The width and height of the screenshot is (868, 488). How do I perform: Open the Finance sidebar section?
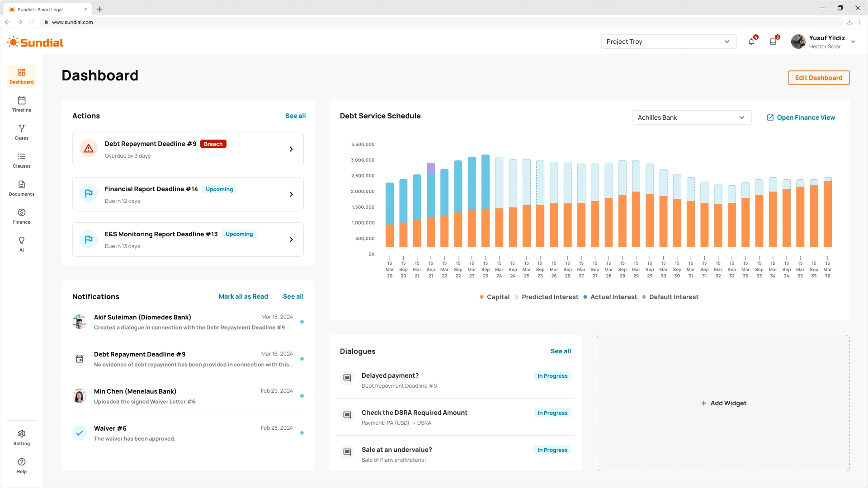(x=21, y=216)
